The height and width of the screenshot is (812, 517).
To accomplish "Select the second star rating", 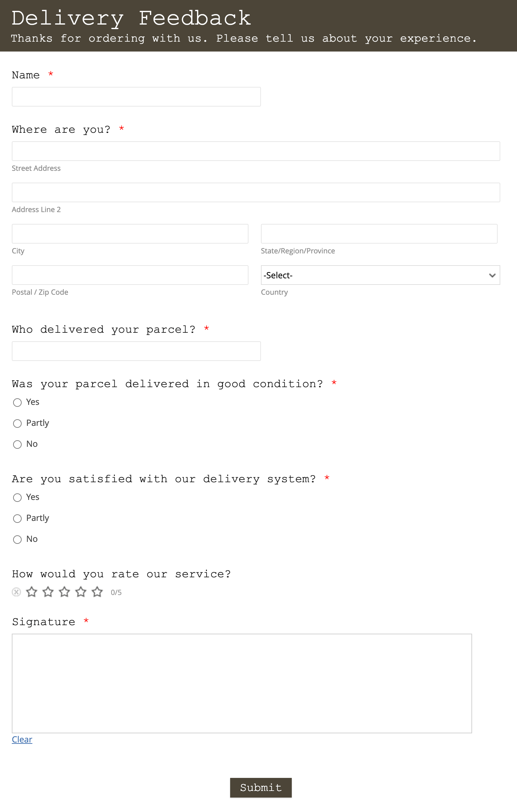I will click(x=48, y=592).
